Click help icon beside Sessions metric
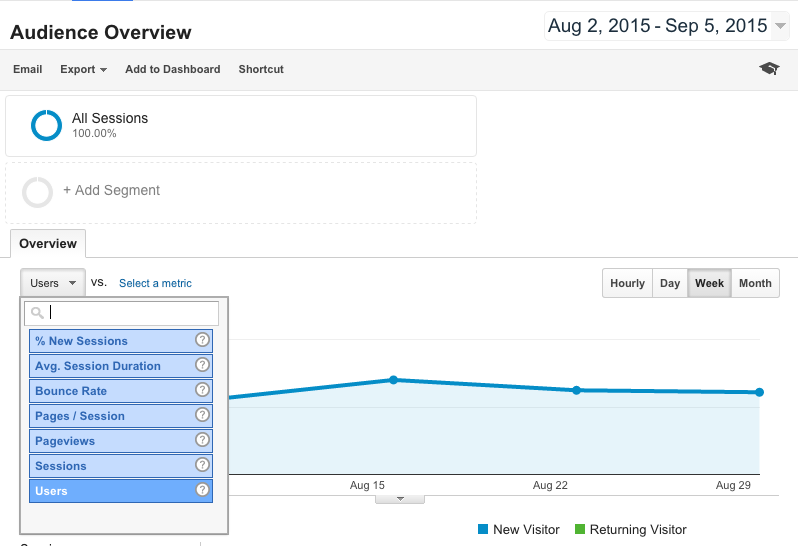Image resolution: width=798 pixels, height=546 pixels. (202, 466)
